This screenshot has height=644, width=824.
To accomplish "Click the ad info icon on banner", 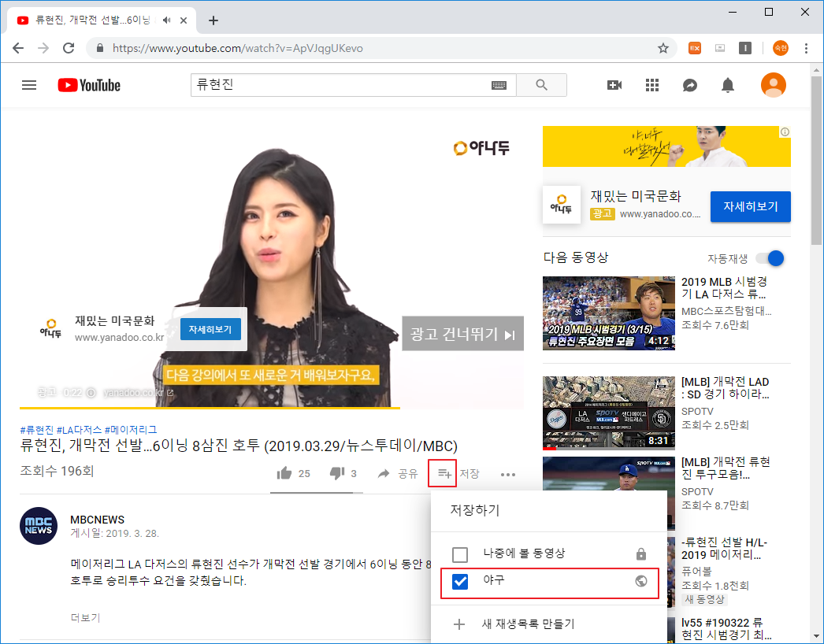I will pos(785,131).
